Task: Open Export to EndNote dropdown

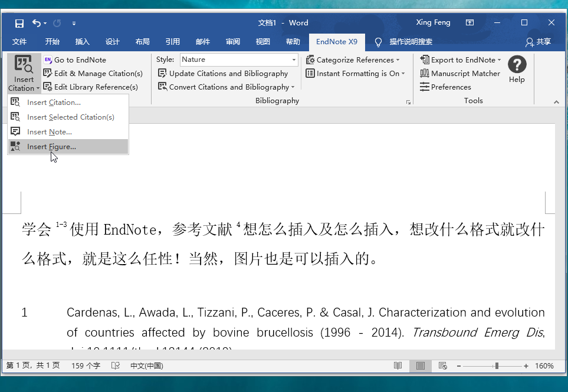Action: pos(461,60)
